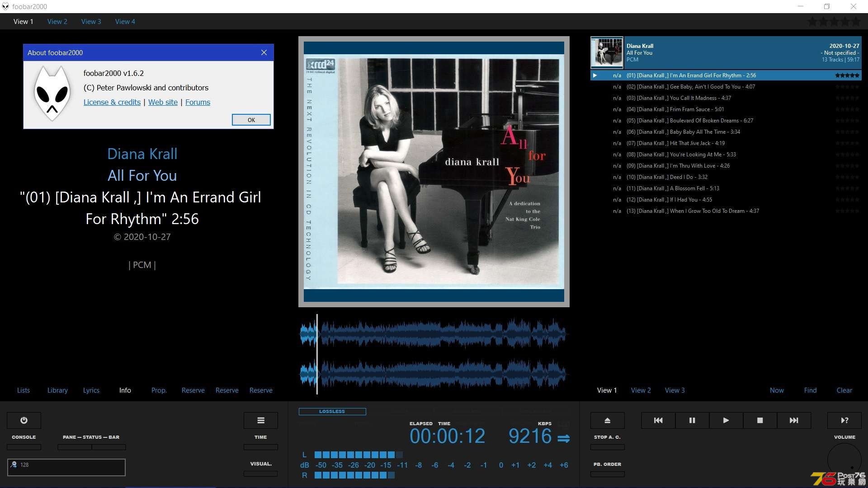Viewport: 868px width, 488px height.
Task: Skip to the previous track
Action: (658, 420)
